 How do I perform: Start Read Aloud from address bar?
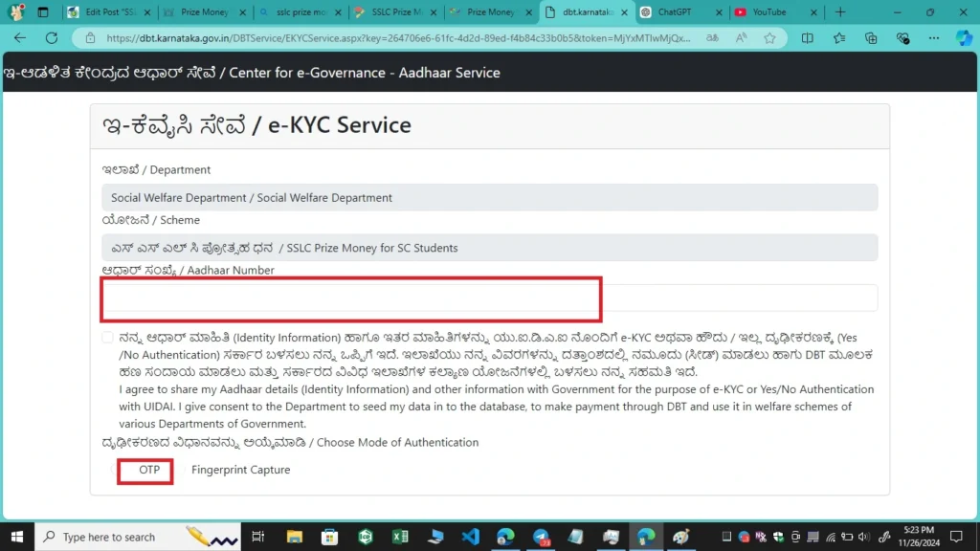pos(742,38)
